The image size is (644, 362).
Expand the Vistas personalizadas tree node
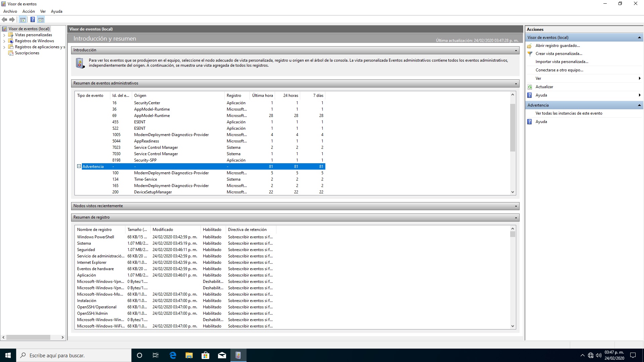coord(4,35)
